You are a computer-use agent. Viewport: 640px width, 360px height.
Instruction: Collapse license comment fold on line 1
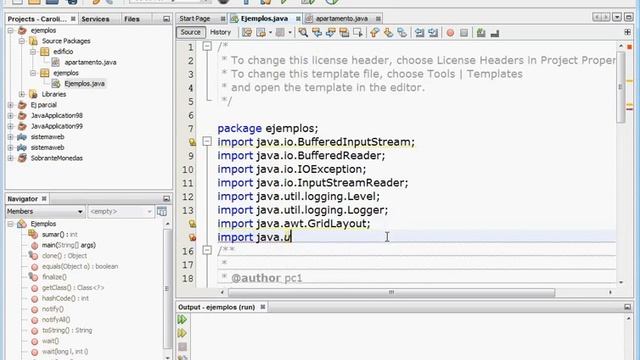(207, 46)
